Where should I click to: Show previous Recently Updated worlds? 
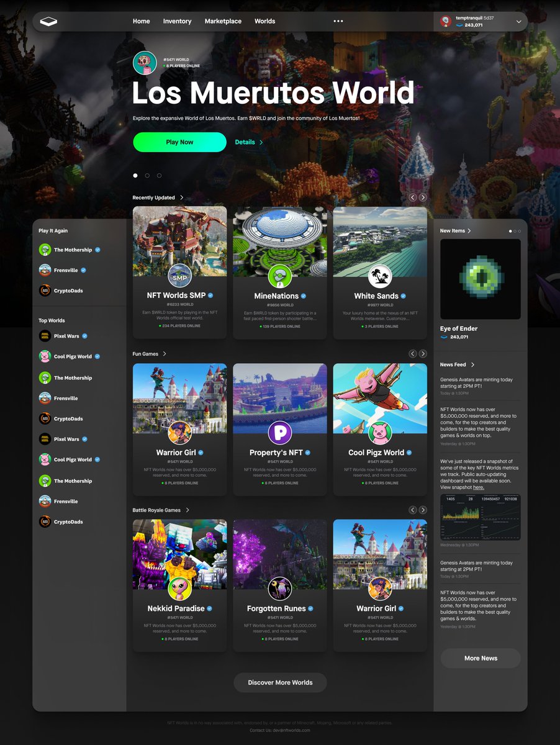(412, 197)
